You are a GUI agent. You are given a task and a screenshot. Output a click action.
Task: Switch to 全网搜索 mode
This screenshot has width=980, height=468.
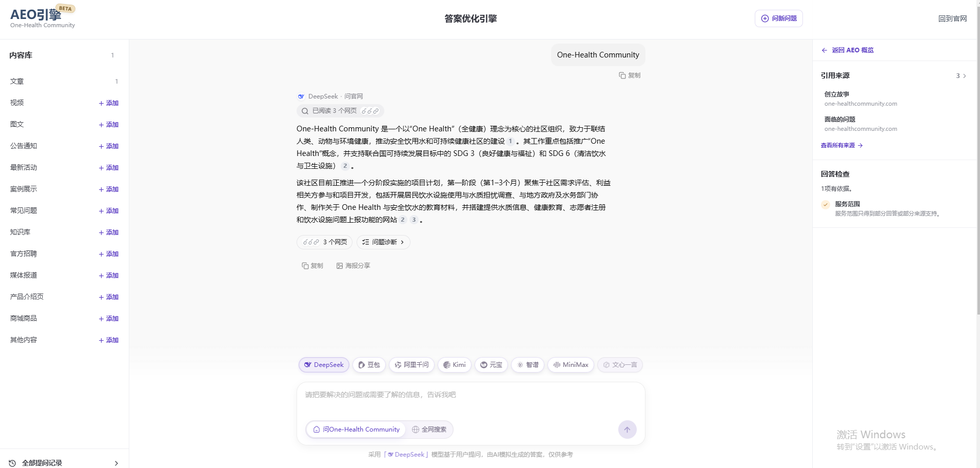(x=429, y=430)
